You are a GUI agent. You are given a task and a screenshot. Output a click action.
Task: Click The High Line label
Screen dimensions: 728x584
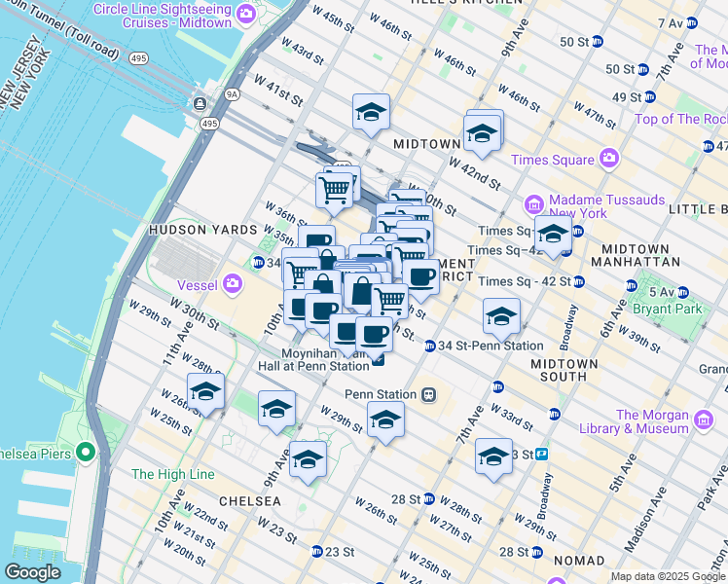pos(172,474)
